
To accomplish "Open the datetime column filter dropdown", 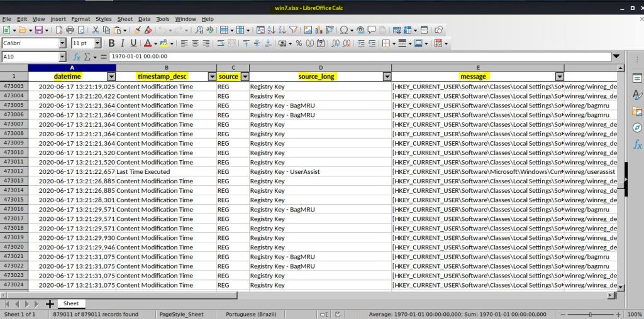I will [111, 76].
